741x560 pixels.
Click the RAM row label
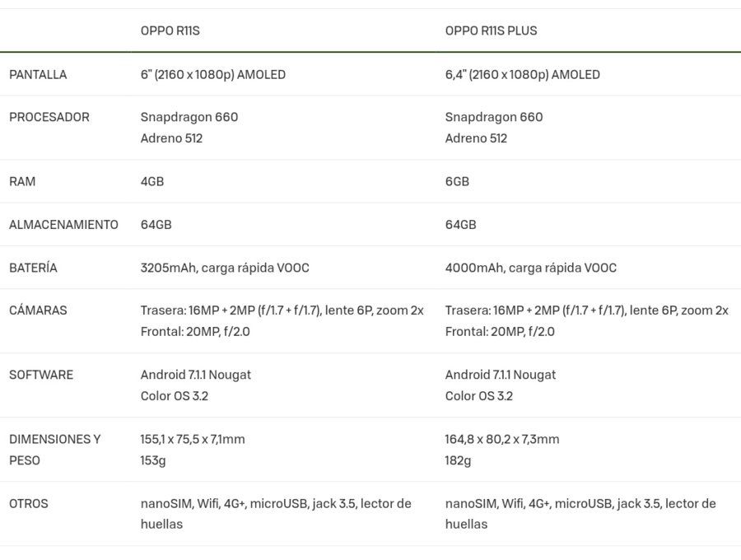[x=22, y=181]
